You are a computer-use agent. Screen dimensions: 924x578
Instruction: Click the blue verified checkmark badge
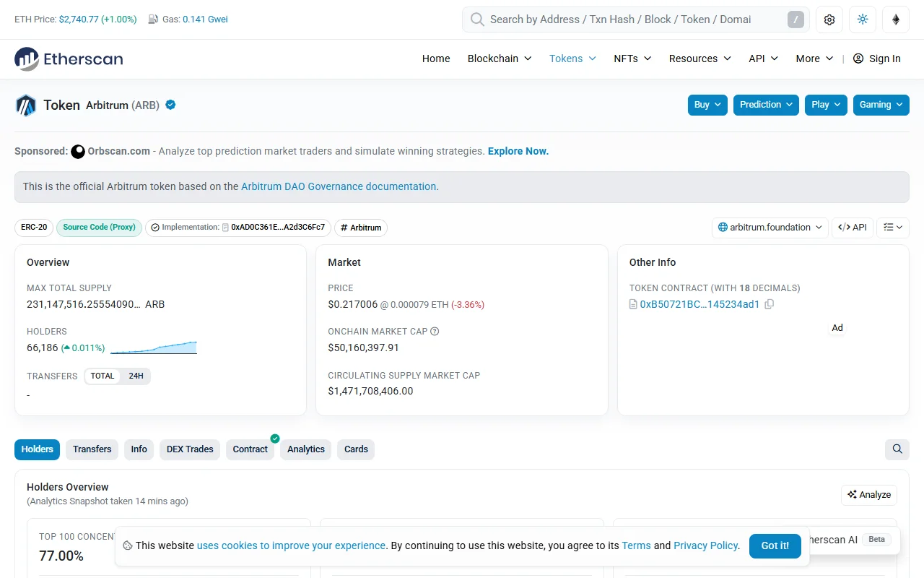171,105
